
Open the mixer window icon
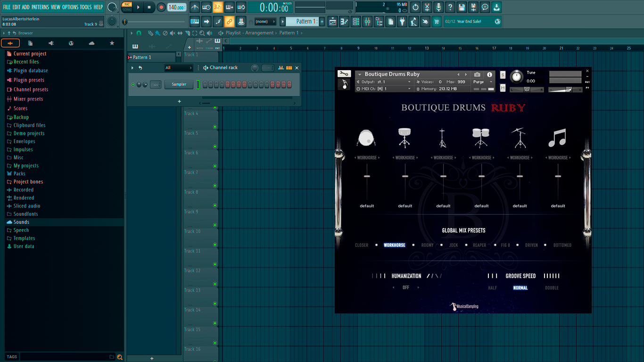(x=367, y=22)
